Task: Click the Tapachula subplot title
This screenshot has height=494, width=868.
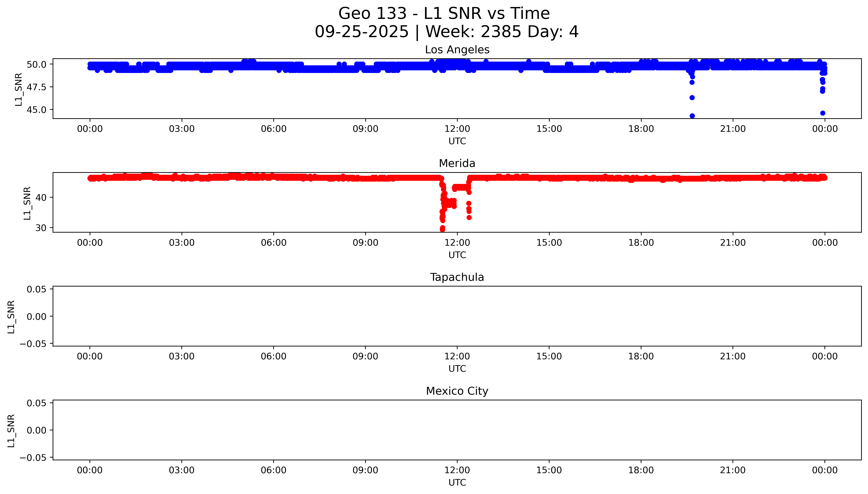Action: coord(457,277)
